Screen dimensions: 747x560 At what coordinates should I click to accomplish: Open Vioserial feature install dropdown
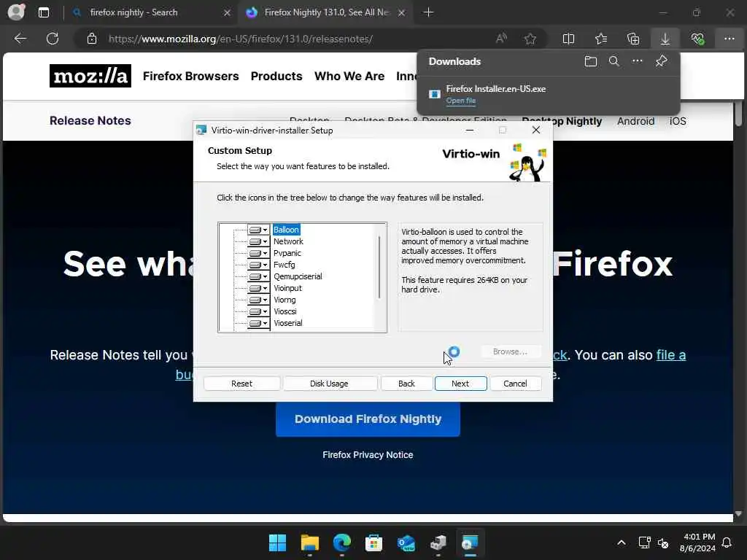258,323
